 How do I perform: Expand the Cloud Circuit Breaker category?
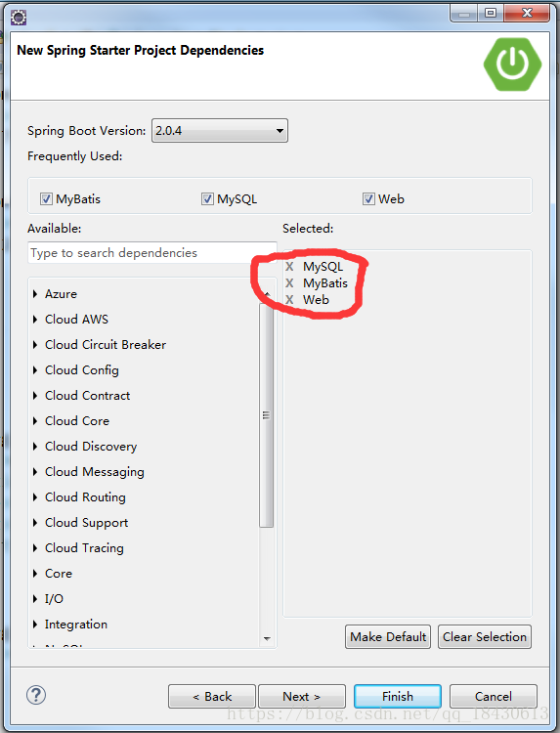(35, 345)
